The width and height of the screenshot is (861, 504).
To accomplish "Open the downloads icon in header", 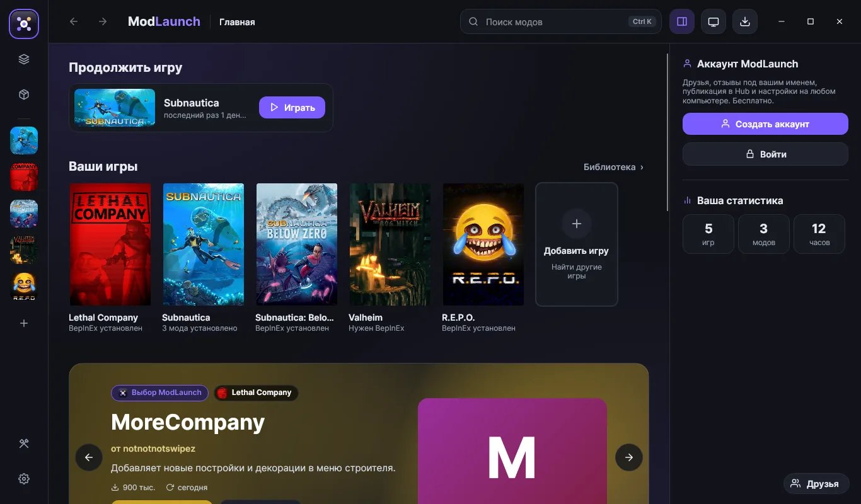I will point(745,21).
